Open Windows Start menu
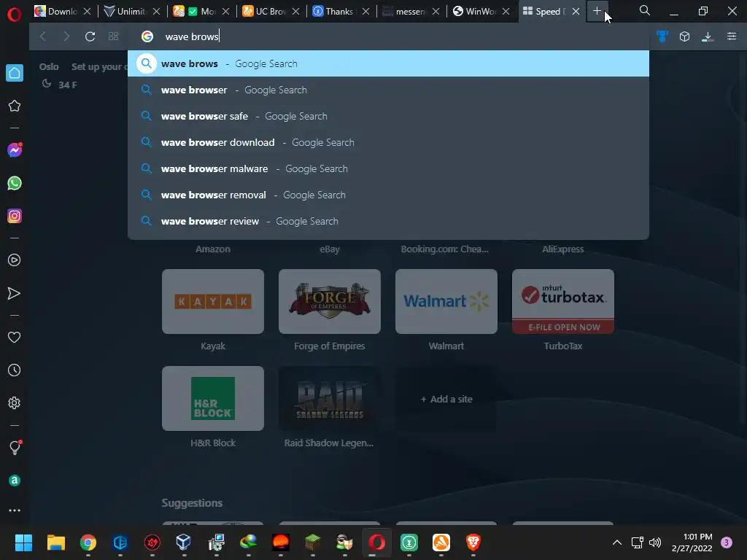The image size is (747, 560). 23,542
